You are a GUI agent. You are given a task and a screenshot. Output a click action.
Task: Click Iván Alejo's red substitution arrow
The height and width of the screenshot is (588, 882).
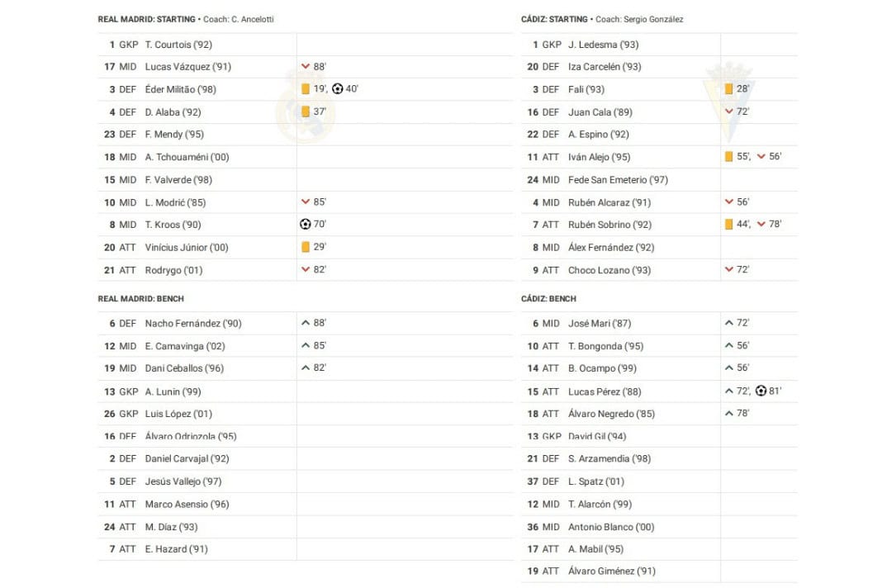point(761,156)
